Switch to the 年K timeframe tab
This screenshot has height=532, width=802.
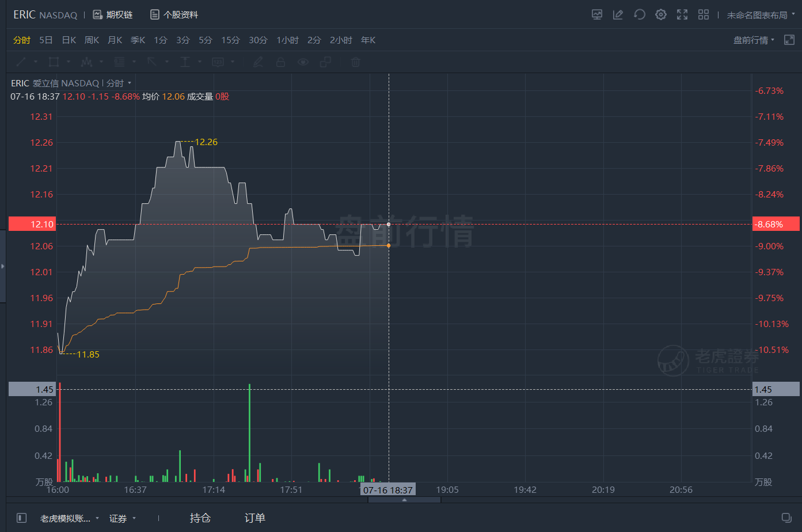click(368, 40)
